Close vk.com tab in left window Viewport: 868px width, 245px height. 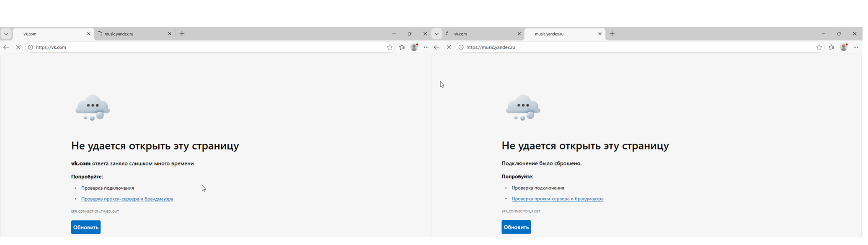tap(89, 34)
